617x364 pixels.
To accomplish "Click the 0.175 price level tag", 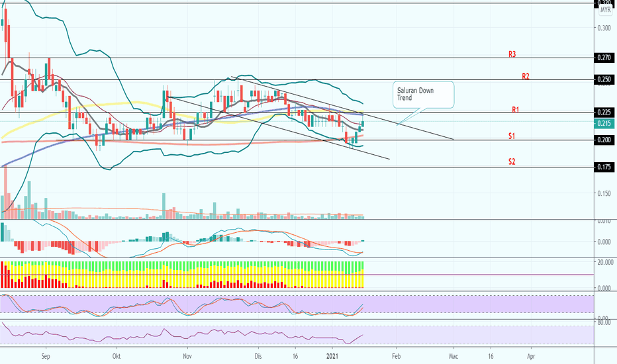I will 604,167.
